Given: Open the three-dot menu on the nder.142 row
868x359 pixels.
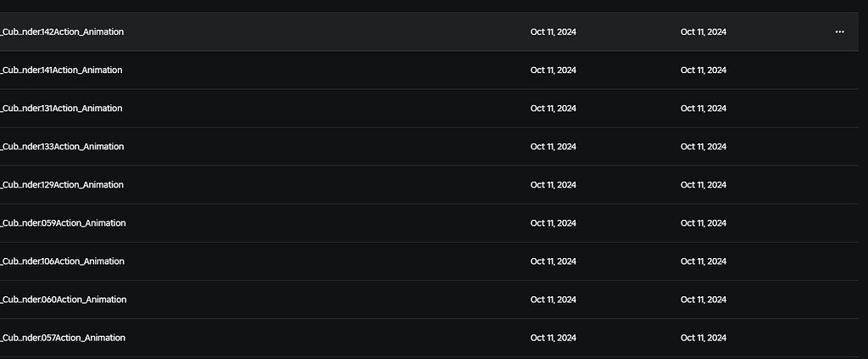Looking at the screenshot, I should point(839,32).
